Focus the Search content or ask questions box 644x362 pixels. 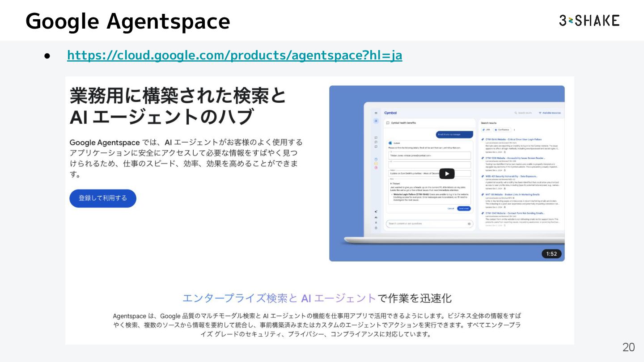pos(429,223)
